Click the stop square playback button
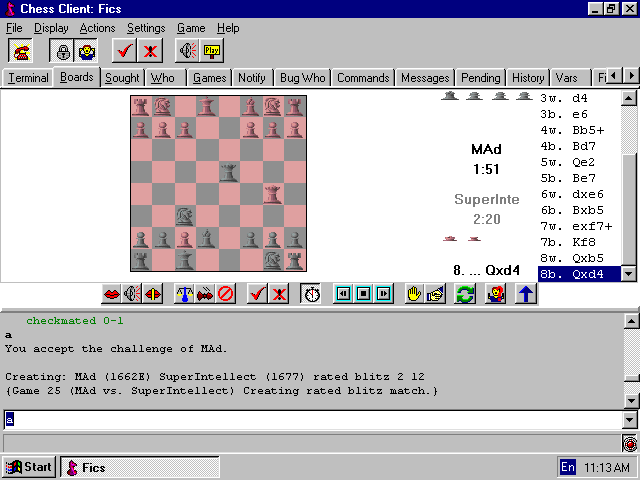Image resolution: width=640 pixels, height=480 pixels. click(x=363, y=294)
